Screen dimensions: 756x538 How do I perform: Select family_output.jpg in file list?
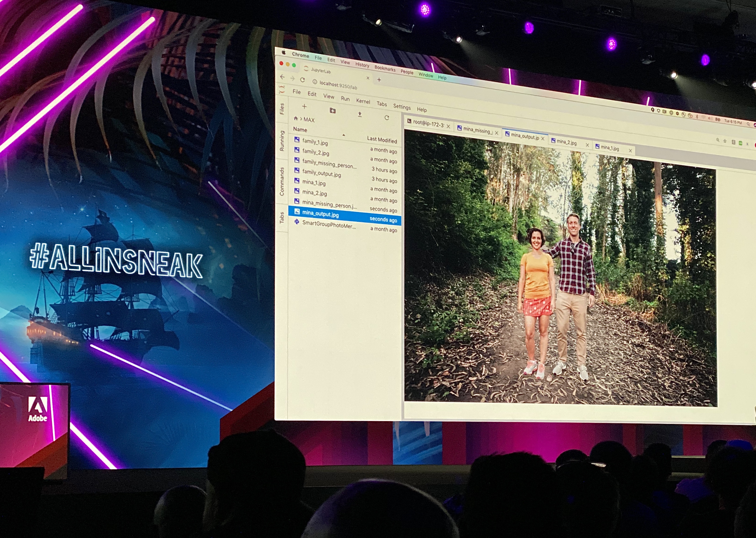point(321,173)
